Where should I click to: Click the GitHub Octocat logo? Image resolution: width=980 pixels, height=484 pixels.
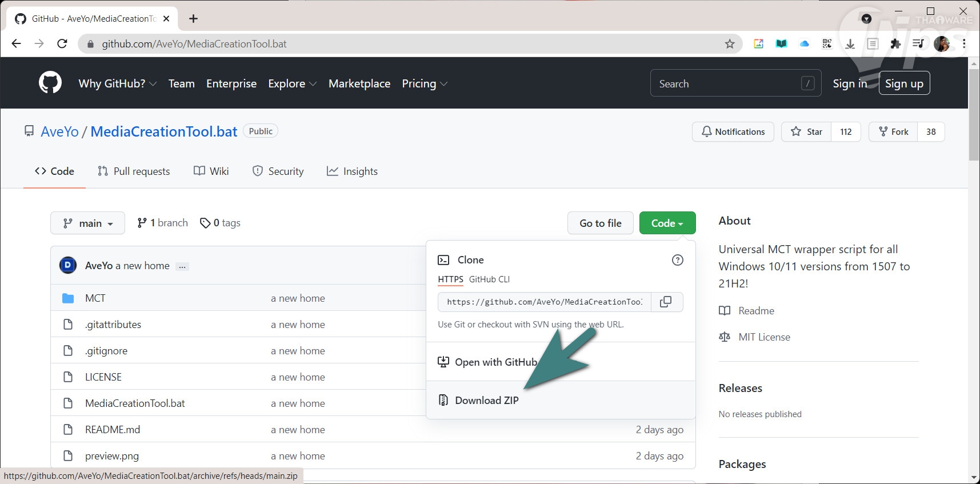(50, 83)
